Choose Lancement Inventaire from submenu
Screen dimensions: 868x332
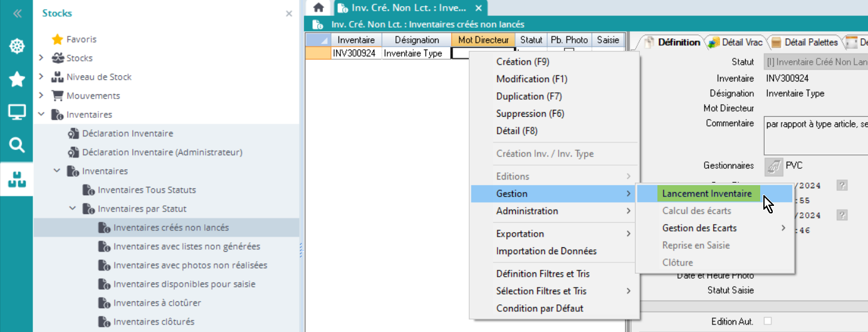pyautogui.click(x=706, y=194)
